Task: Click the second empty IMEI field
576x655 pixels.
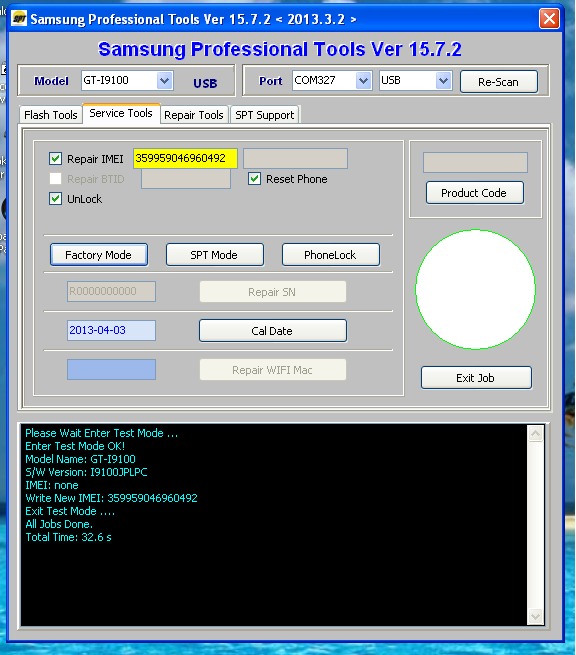Action: tap(295, 159)
